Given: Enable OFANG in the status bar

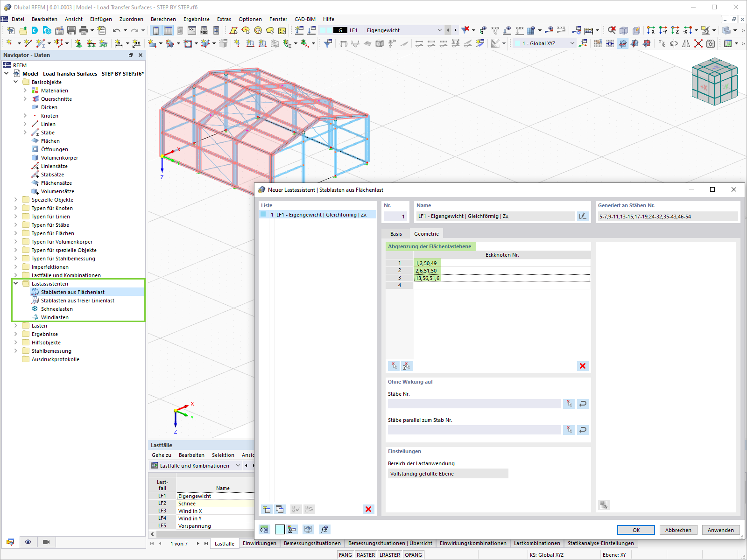Looking at the screenshot, I should (x=414, y=554).
